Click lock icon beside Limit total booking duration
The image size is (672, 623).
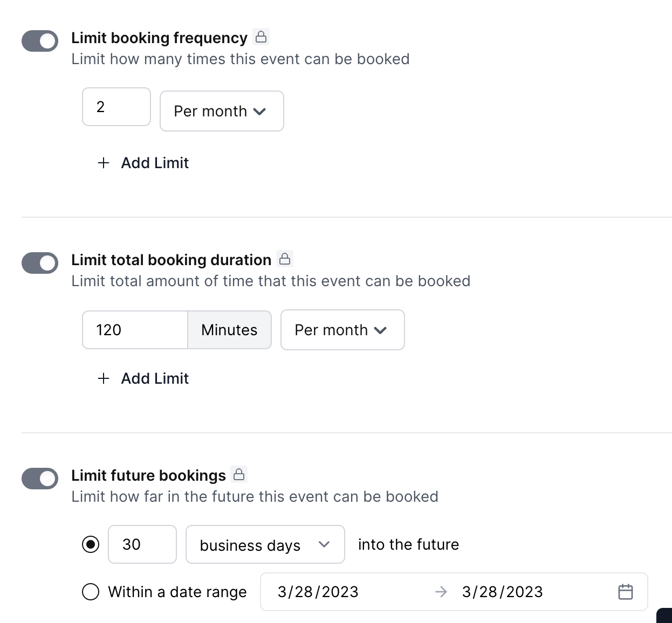pyautogui.click(x=285, y=259)
